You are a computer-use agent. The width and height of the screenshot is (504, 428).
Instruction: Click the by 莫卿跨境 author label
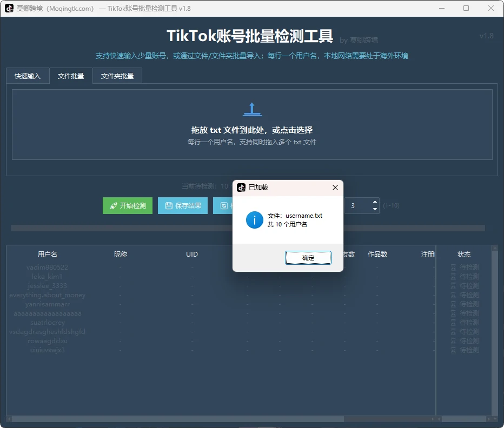pos(359,40)
